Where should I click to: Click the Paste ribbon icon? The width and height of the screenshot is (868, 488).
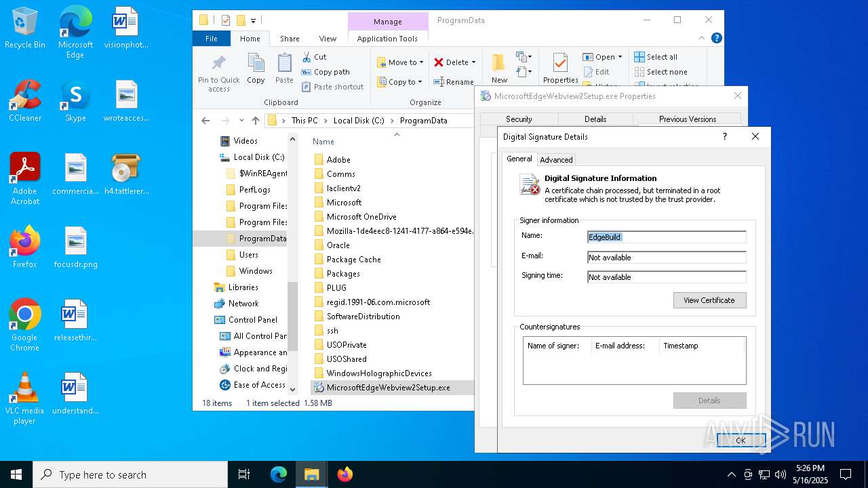coord(284,69)
